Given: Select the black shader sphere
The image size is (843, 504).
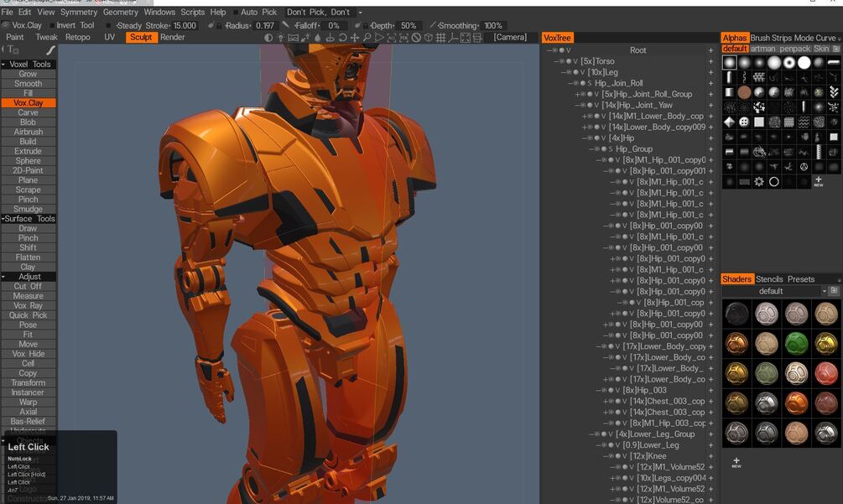Looking at the screenshot, I should click(x=736, y=314).
